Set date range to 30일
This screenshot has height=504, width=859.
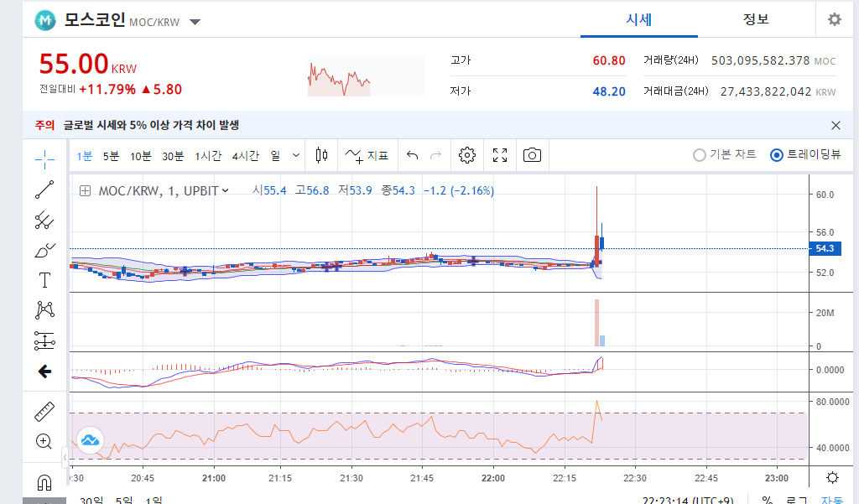point(91,500)
